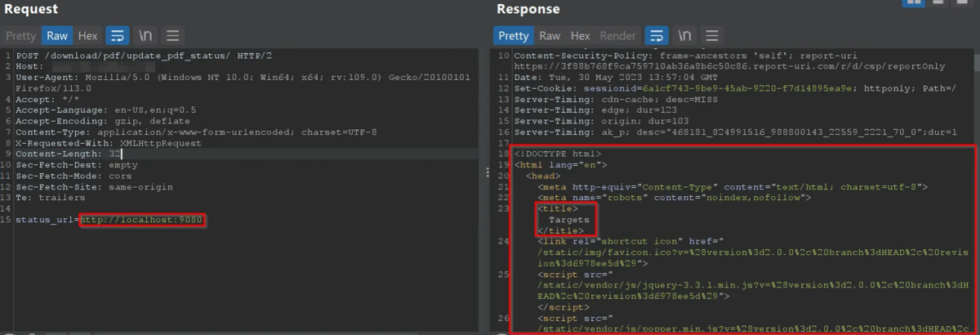Toggle word wrap icon in Request panel

pyautogui.click(x=118, y=36)
